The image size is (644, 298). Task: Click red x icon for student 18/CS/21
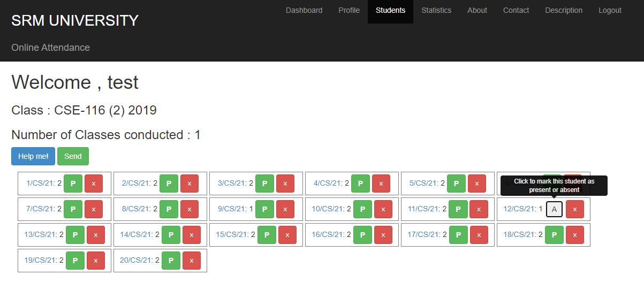[575, 235]
